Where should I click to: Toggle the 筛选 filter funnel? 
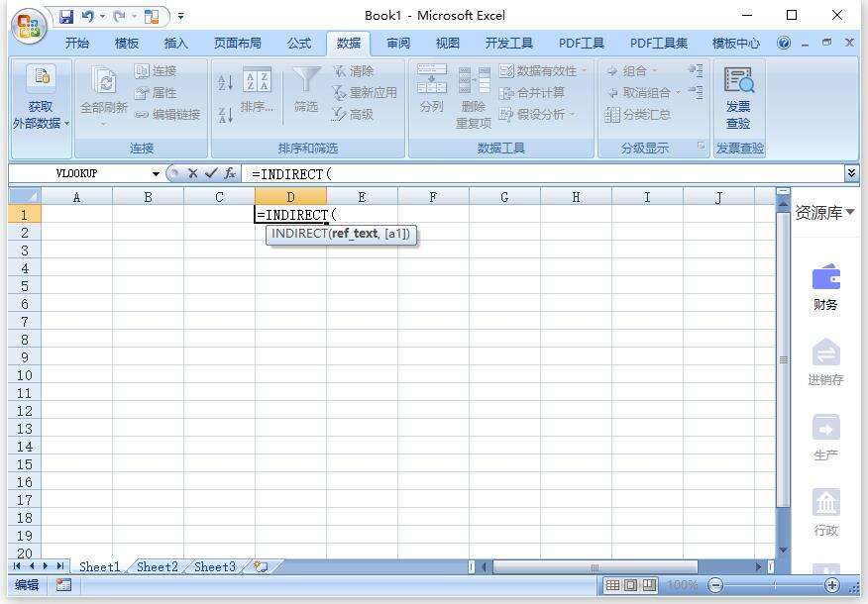point(306,90)
